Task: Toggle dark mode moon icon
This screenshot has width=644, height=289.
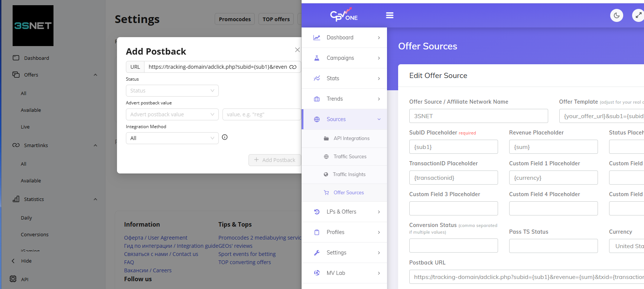Action: pos(617,15)
